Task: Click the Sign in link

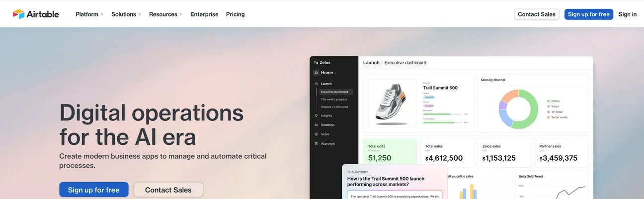Action: [627, 14]
